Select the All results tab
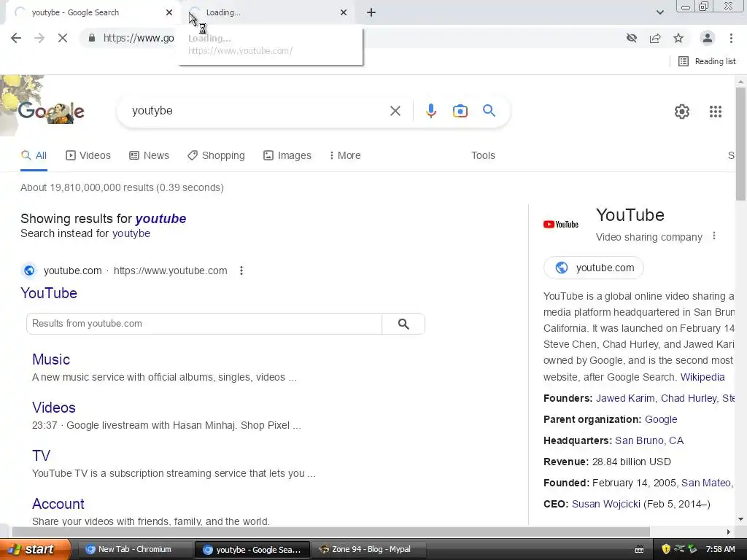Viewport: 747px width, 560px height. click(34, 156)
